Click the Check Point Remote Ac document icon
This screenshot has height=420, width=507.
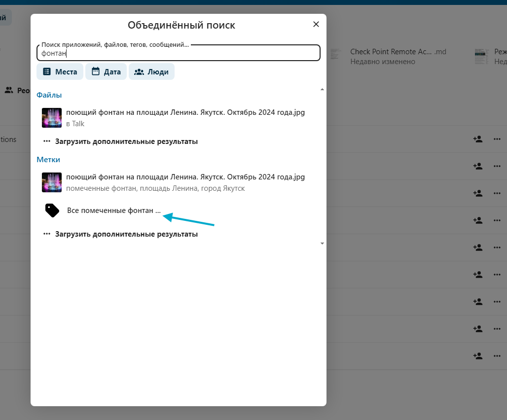pos(336,56)
